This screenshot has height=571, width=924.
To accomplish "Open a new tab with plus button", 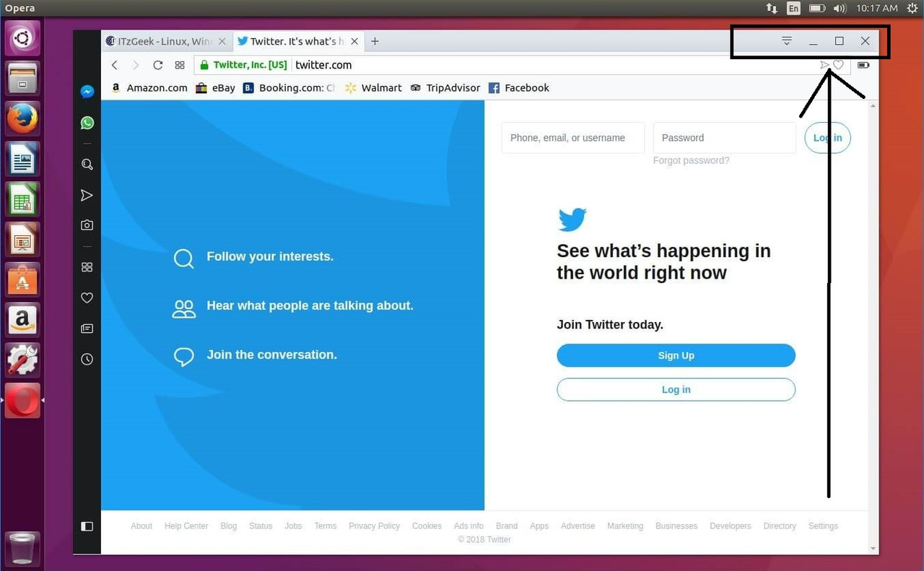I will (x=375, y=41).
